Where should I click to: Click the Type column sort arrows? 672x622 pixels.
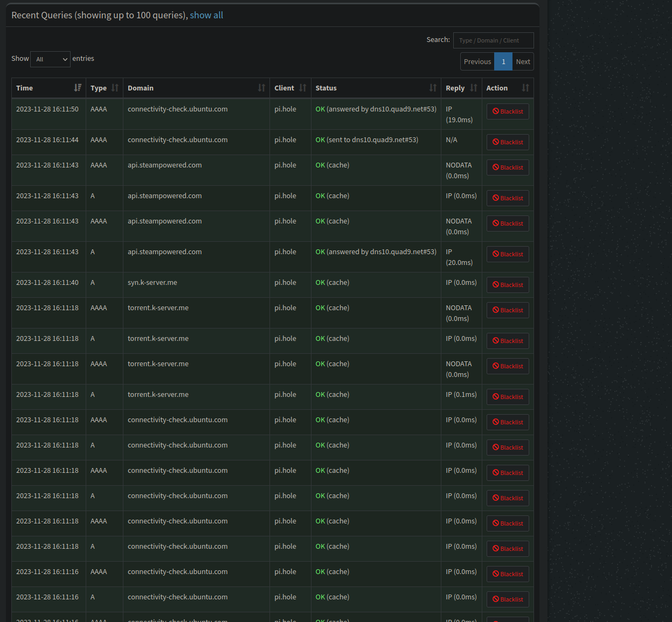[x=115, y=88]
